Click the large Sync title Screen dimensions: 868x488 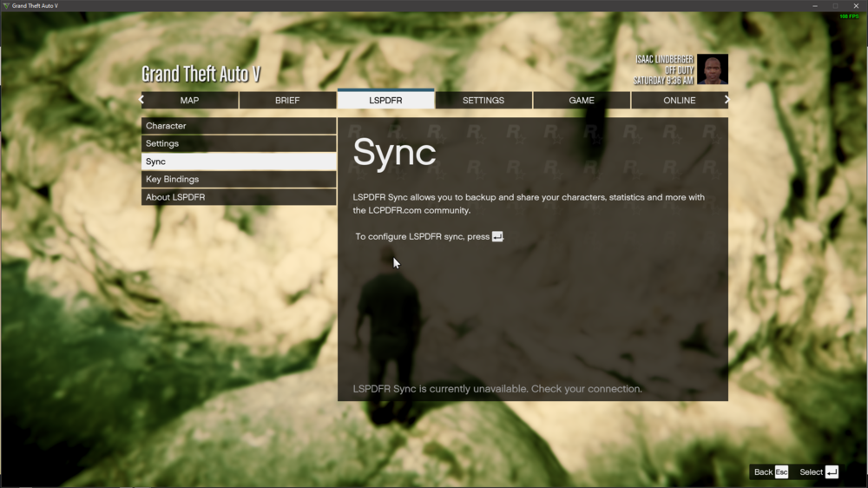(x=394, y=152)
